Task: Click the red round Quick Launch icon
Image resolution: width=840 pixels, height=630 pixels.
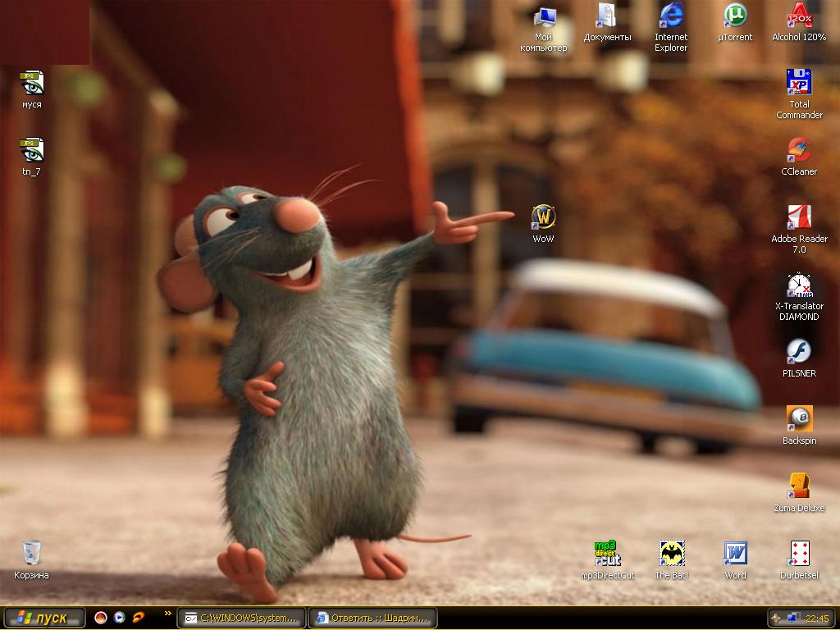Action: 101,618
